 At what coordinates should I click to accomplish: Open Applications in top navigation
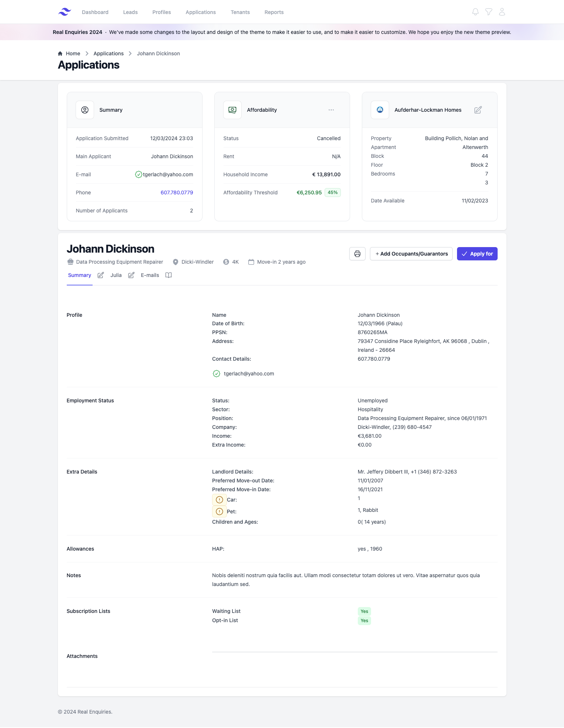pyautogui.click(x=201, y=12)
